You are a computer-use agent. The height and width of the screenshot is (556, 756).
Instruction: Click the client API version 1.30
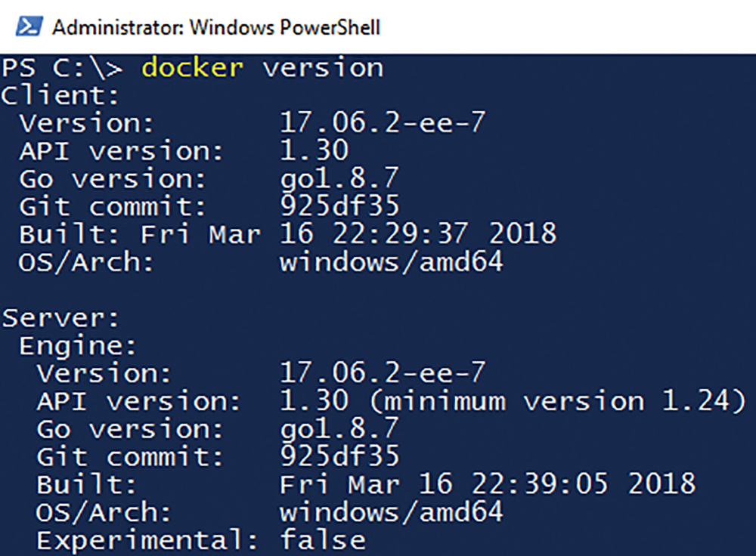point(314,151)
